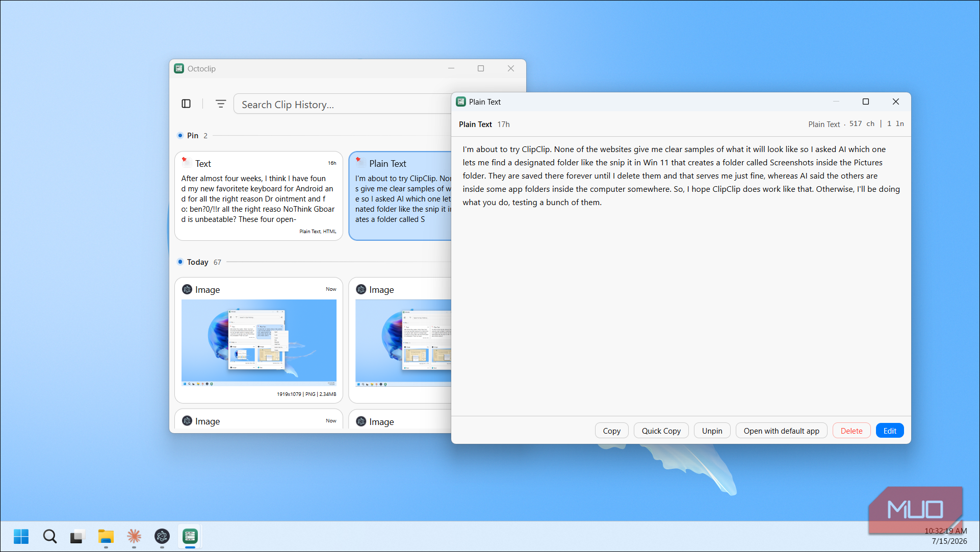Open the second Image clip thumbnail in Today
This screenshot has height=552, width=980.
[403, 343]
